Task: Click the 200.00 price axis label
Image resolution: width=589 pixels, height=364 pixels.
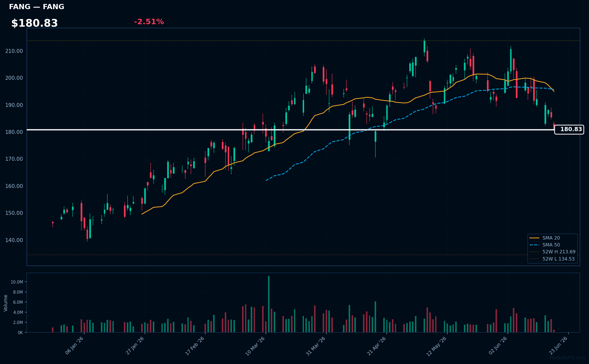Action: click(x=14, y=78)
